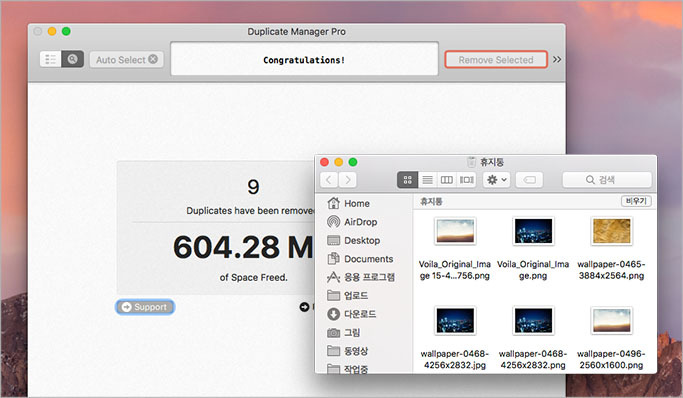The height and width of the screenshot is (398, 683).
Task: Switch Finder to column view
Action: [x=446, y=180]
